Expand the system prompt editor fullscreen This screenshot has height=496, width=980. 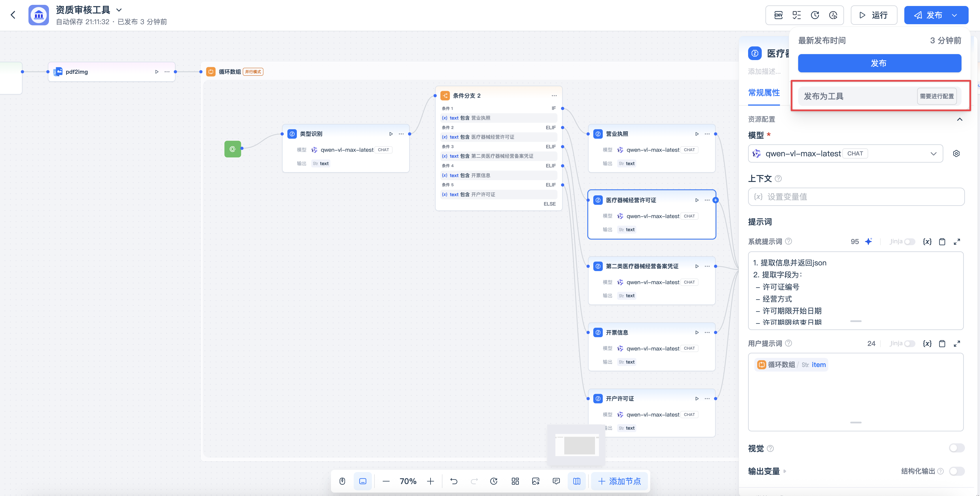pyautogui.click(x=957, y=242)
